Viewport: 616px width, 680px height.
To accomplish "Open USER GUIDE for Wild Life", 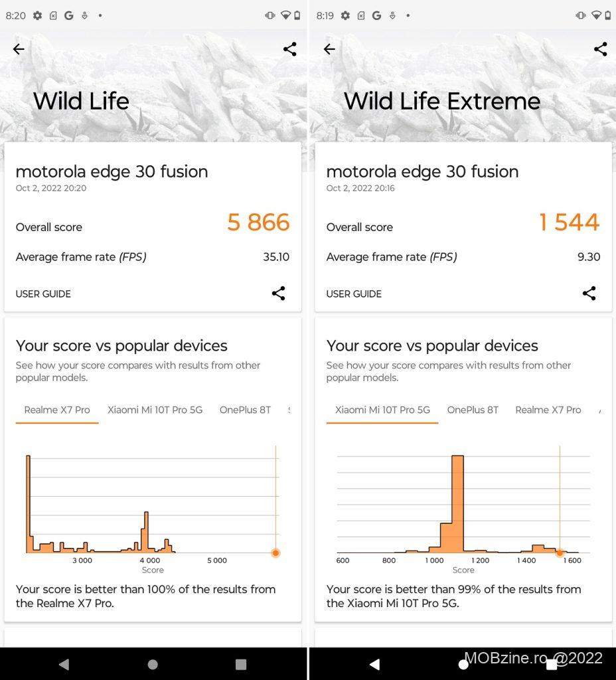I will [43, 294].
